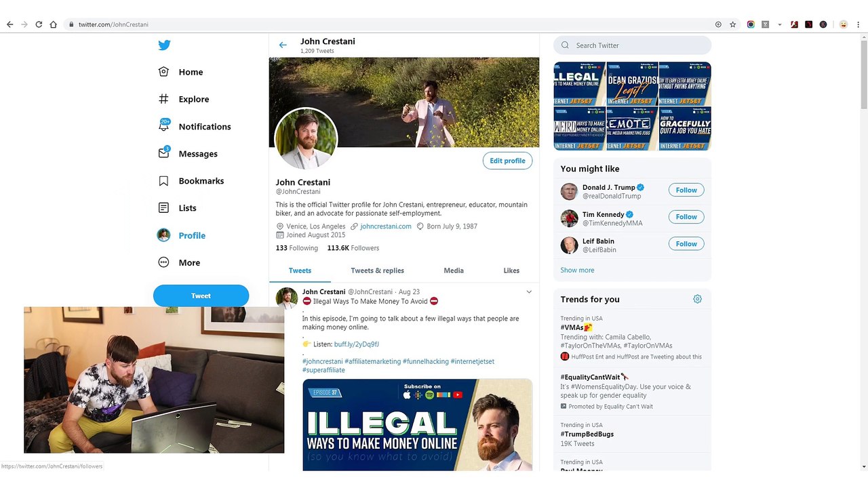Click browser home button

point(54,24)
